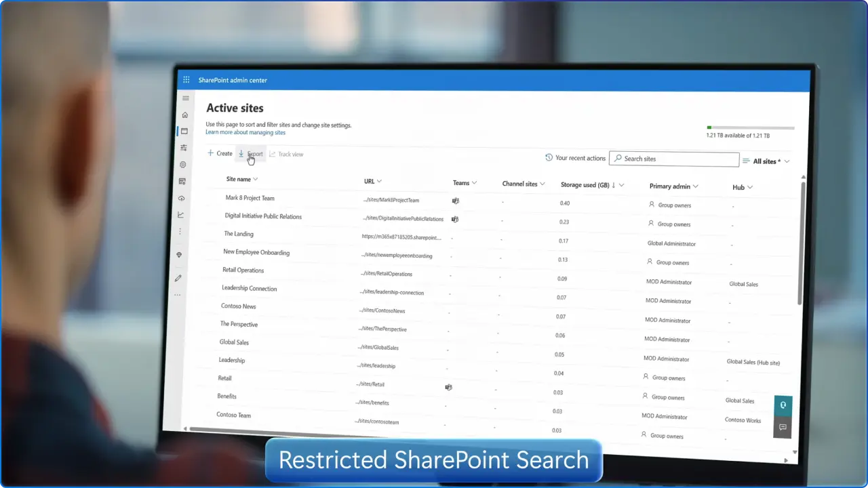Expand the URL column dropdown
Screen dimensions: 868x488
pyautogui.click(x=379, y=182)
